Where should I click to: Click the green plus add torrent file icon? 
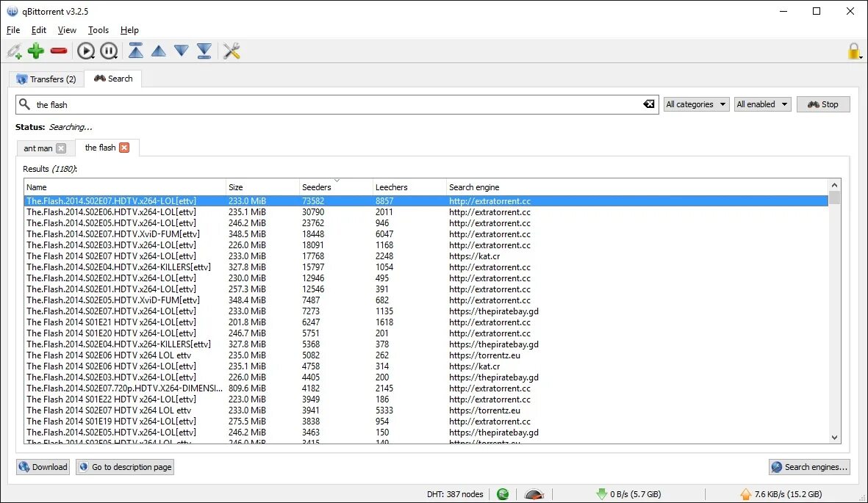[x=36, y=51]
